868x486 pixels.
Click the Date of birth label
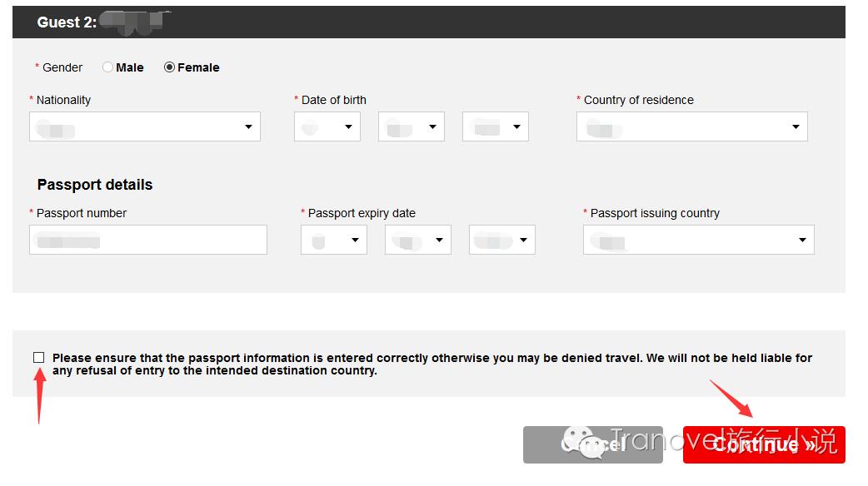pyautogui.click(x=333, y=100)
